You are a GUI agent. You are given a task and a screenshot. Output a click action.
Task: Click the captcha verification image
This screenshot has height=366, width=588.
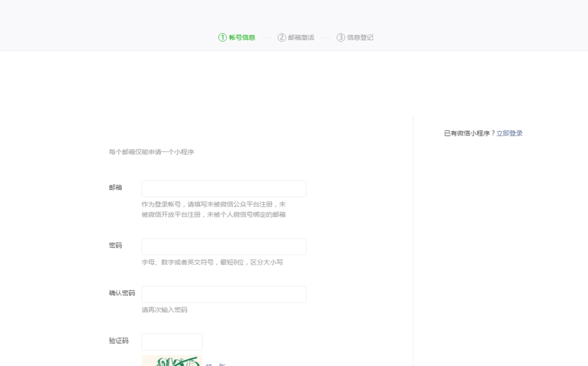point(172,362)
